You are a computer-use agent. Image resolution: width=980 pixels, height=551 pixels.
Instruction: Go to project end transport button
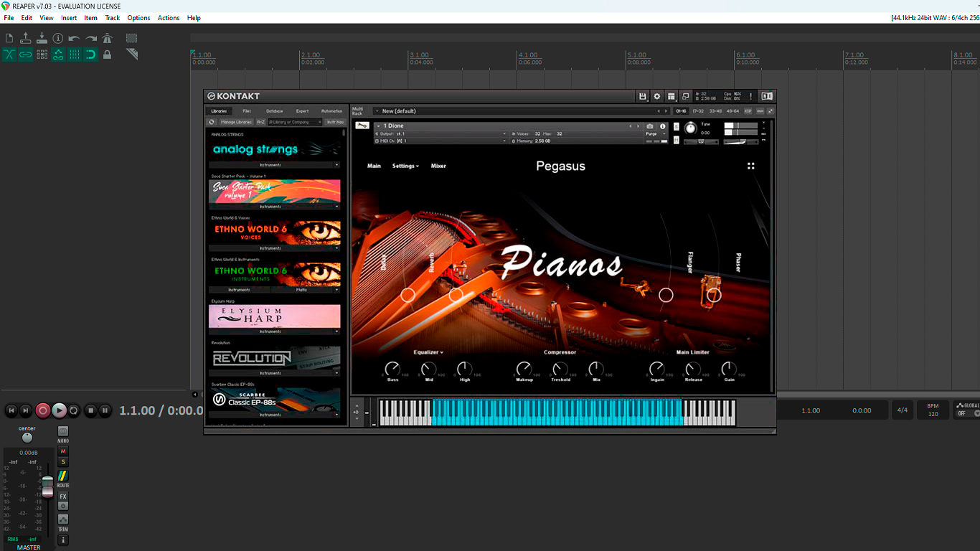tap(26, 410)
